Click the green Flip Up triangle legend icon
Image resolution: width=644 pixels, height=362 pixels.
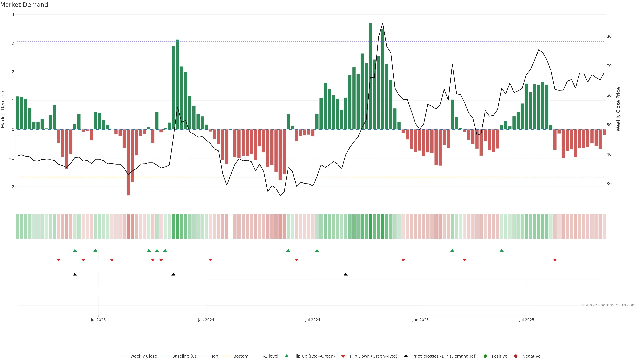(287, 356)
